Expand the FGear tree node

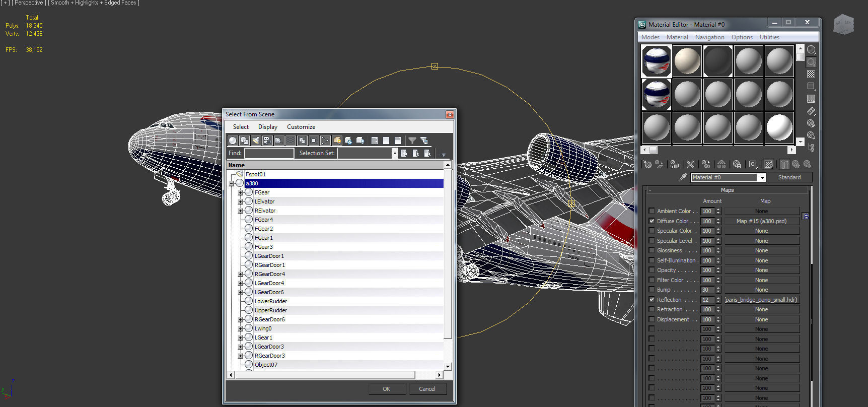241,192
